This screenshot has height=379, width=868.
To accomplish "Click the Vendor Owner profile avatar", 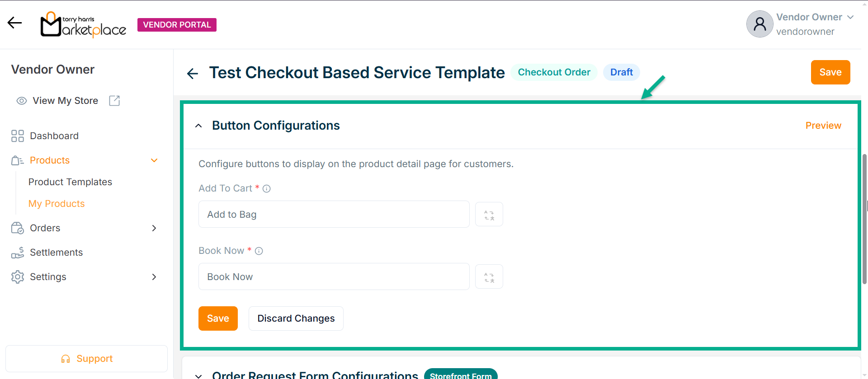I will click(759, 24).
